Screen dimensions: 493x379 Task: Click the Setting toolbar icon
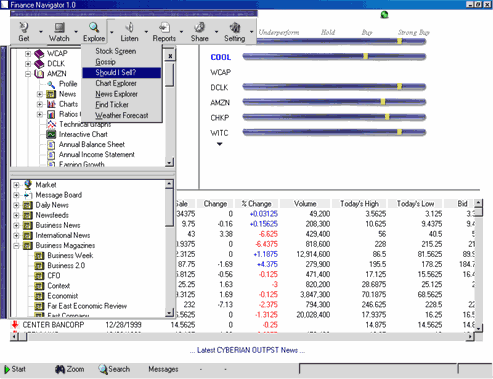coord(235,27)
